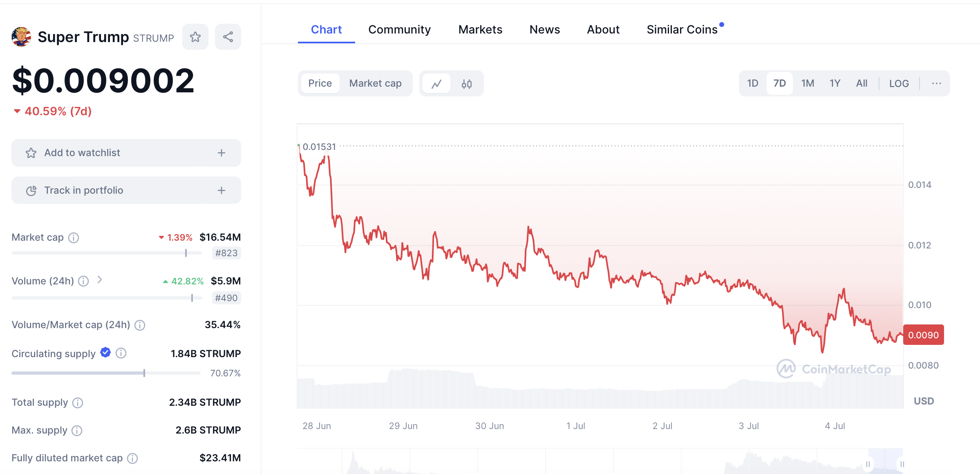This screenshot has width=980, height=474.
Task: Expand Track in portfolio plus sign
Action: [x=222, y=190]
